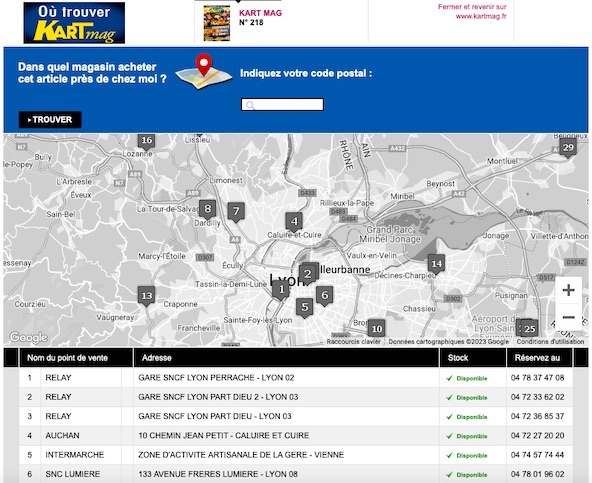Viewport: 592px width, 483px height.
Task: Zoom in on the map
Action: pos(568,290)
